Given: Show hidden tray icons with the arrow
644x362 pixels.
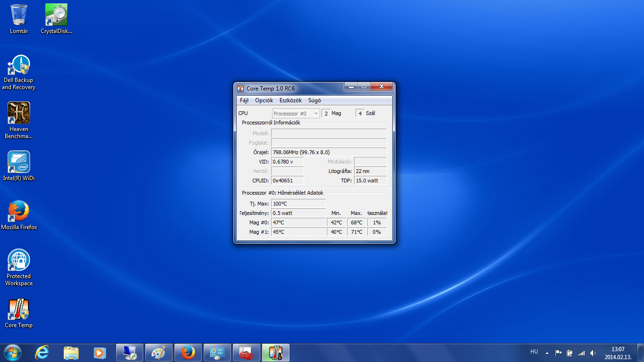Looking at the screenshot, I should 547,353.
